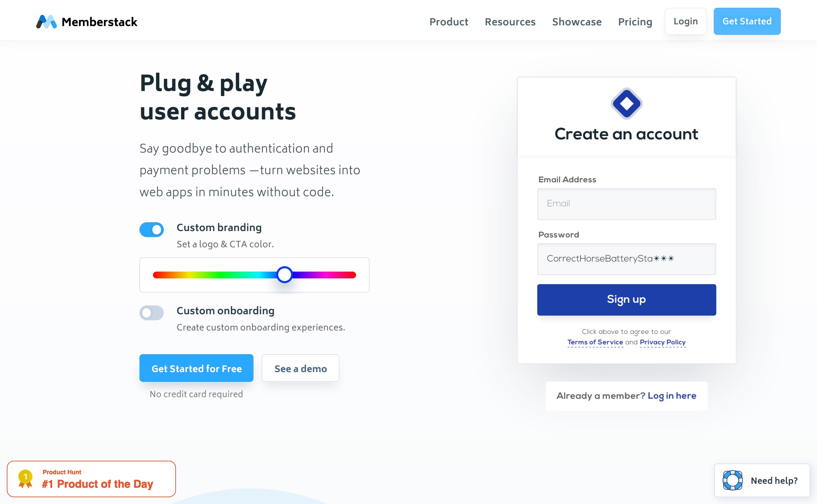Screen dimensions: 817x504
Task: Expand the Resources navigation menu
Action: [510, 21]
